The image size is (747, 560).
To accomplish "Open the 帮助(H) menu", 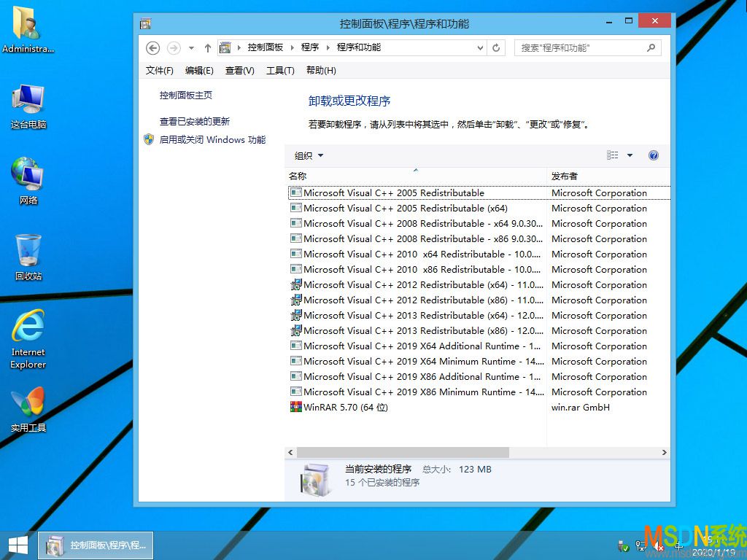I will click(x=321, y=71).
